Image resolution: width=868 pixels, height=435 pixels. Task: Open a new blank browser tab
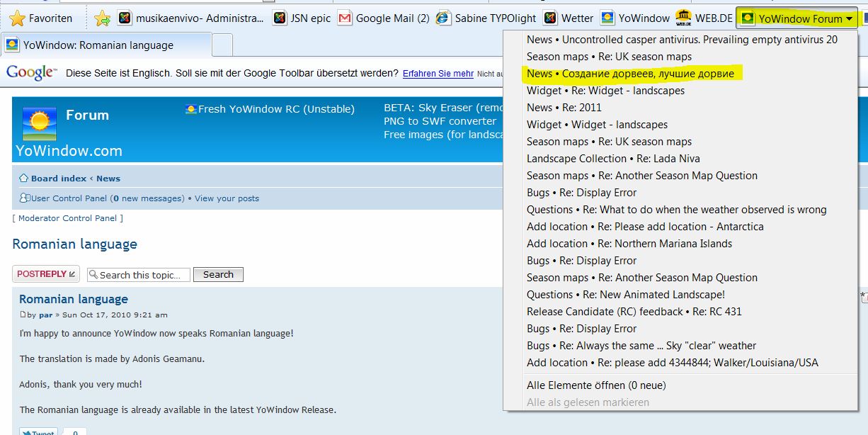tap(222, 45)
